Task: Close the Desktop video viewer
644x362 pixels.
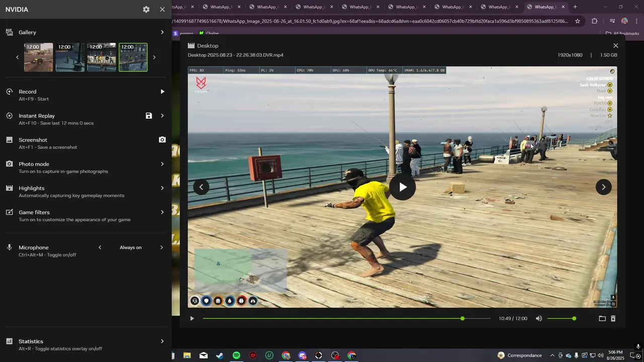Action: 615,46
